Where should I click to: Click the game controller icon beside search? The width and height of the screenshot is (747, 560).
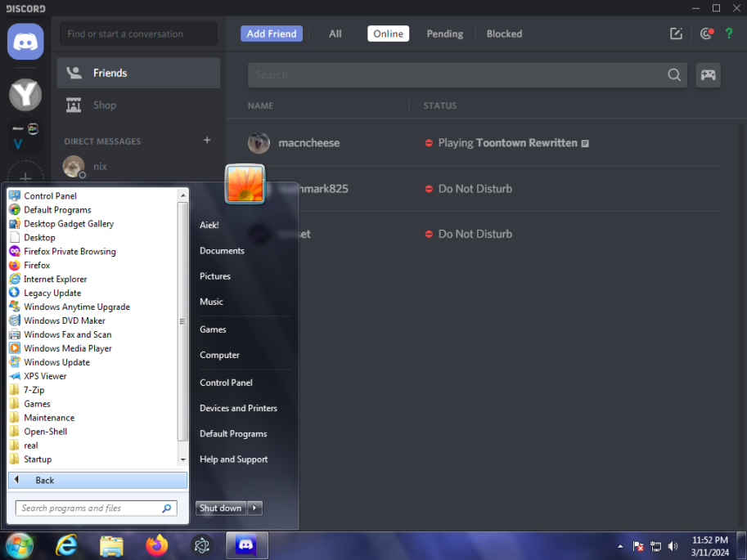708,74
